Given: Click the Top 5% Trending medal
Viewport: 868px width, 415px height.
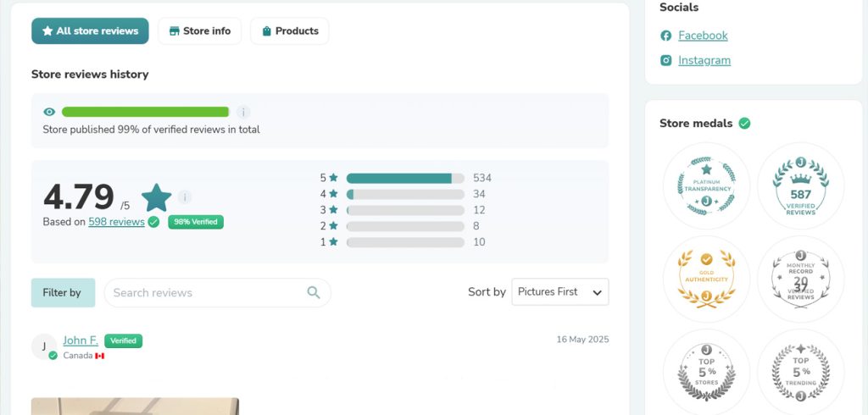Looking at the screenshot, I should (800, 372).
